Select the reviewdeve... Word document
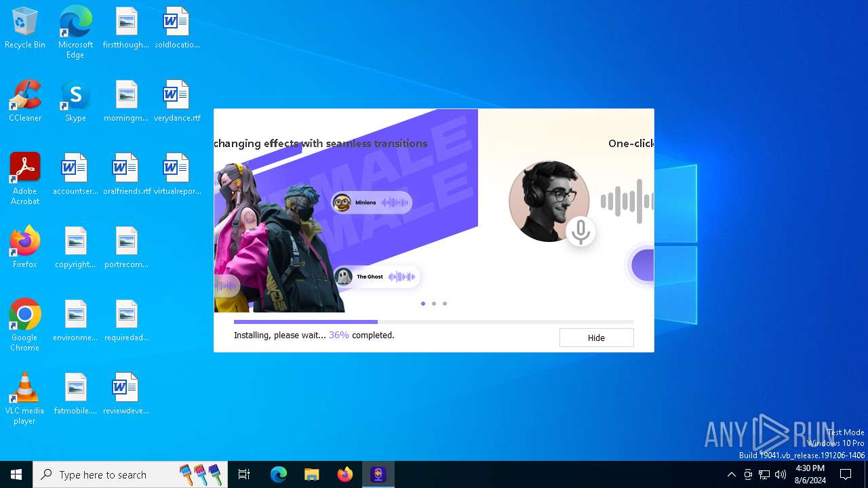The image size is (868, 488). pyautogui.click(x=126, y=394)
